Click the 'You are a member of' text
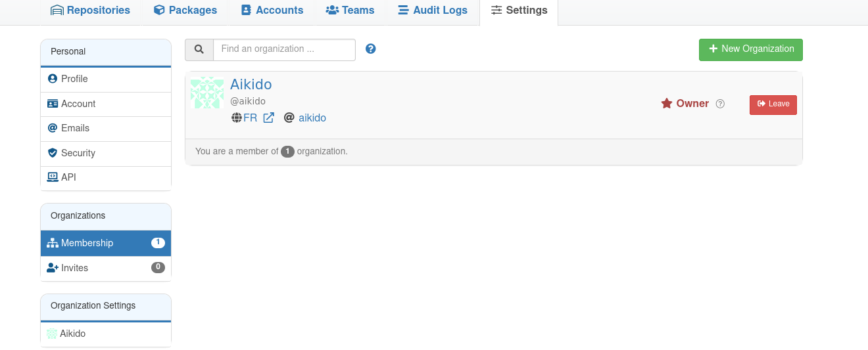This screenshot has width=868, height=350. pyautogui.click(x=237, y=151)
